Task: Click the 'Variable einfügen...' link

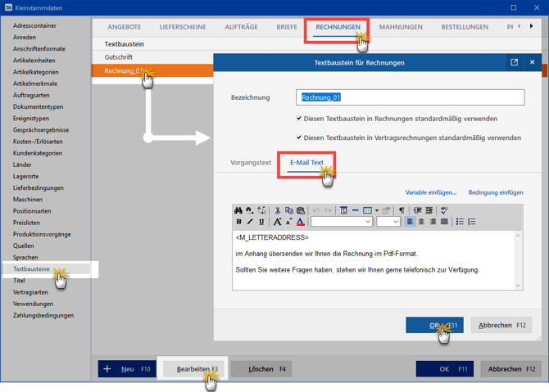Action: click(x=430, y=192)
